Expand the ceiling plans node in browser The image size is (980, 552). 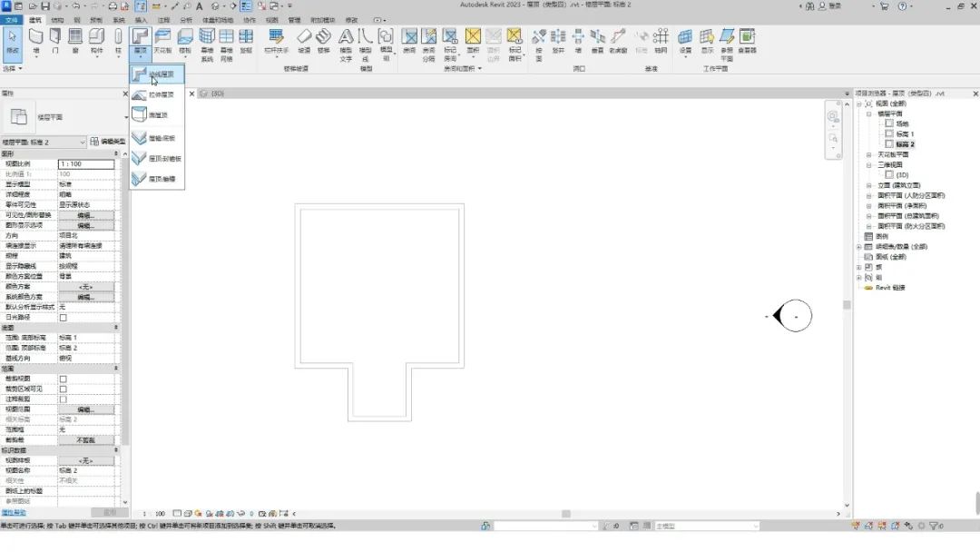(868, 154)
